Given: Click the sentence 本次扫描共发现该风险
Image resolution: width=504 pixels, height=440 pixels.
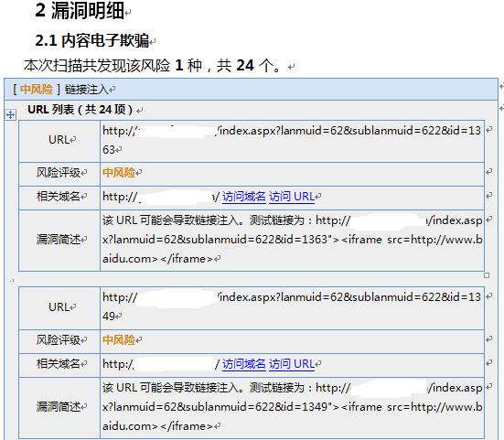Looking at the screenshot, I should 152,65.
